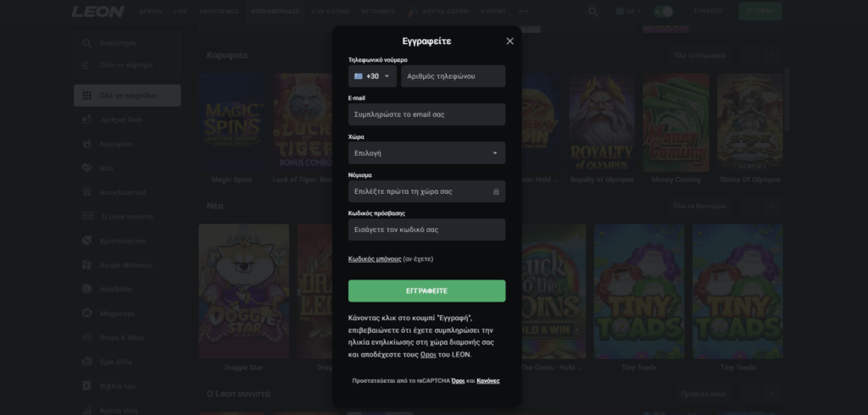Open the reCAPTCHA Κανόνες link
The width and height of the screenshot is (868, 415).
(x=488, y=380)
